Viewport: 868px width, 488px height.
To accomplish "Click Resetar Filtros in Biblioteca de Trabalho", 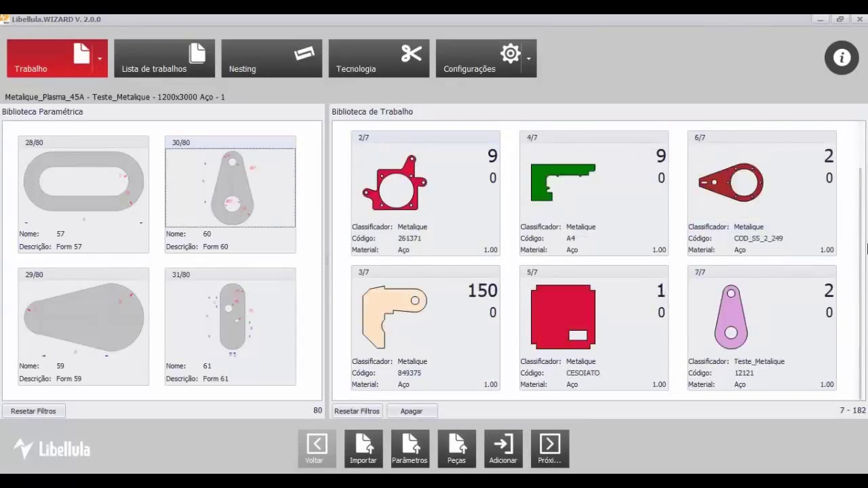I will point(357,411).
